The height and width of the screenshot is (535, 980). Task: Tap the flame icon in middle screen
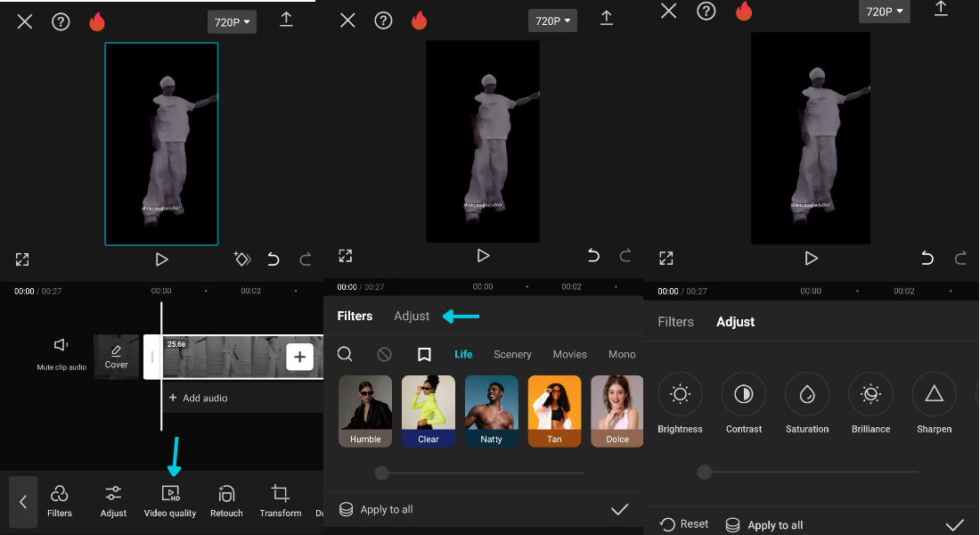[x=420, y=21]
